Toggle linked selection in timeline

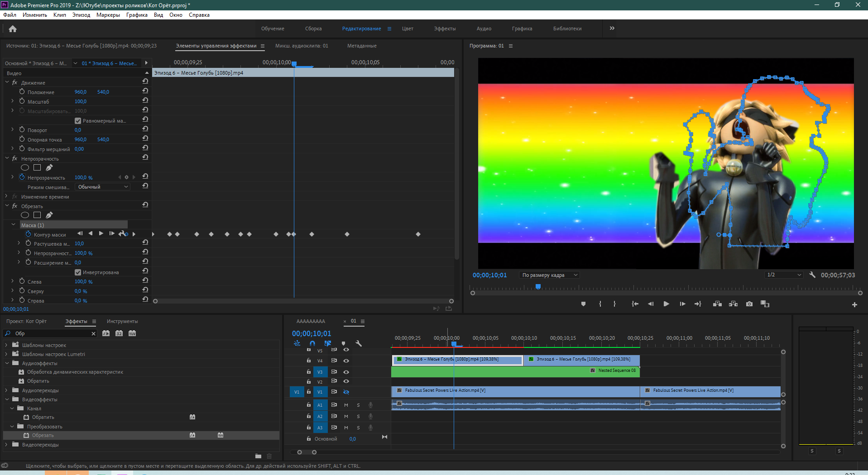click(x=328, y=343)
